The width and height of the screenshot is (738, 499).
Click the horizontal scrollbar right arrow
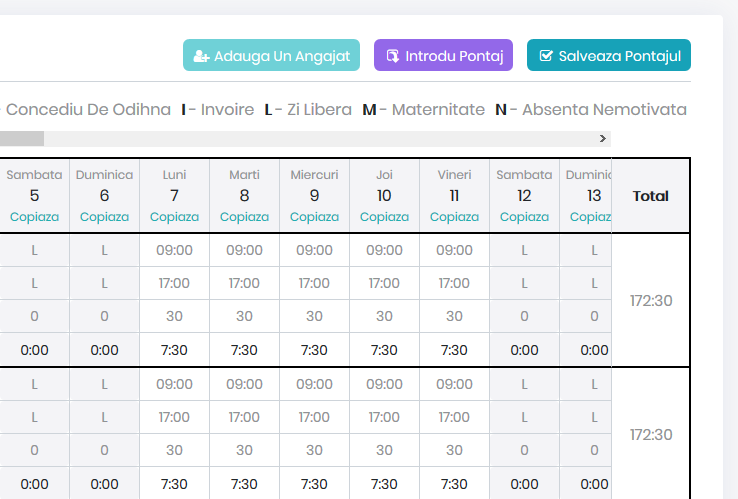[x=602, y=139]
